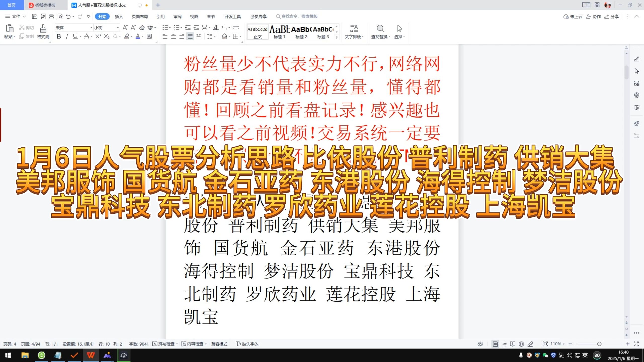644x362 pixels.
Task: Apply Superscript X² formatting
Action: [x=98, y=36]
